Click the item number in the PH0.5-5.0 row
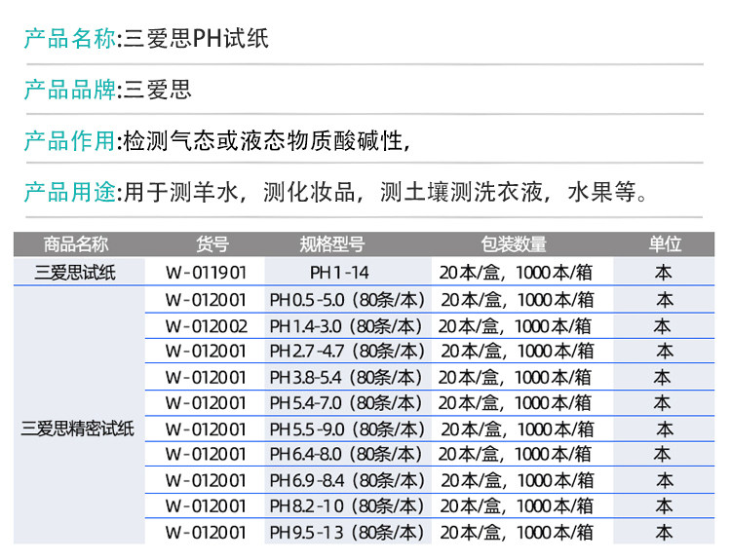Screen dimensions: 731x560 point(206,300)
